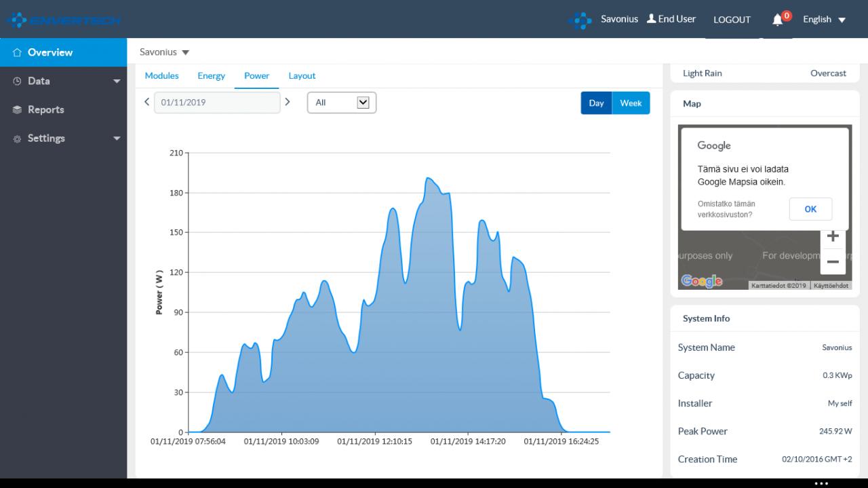868x488 pixels.
Task: Go to previous date arrow
Action: (146, 102)
